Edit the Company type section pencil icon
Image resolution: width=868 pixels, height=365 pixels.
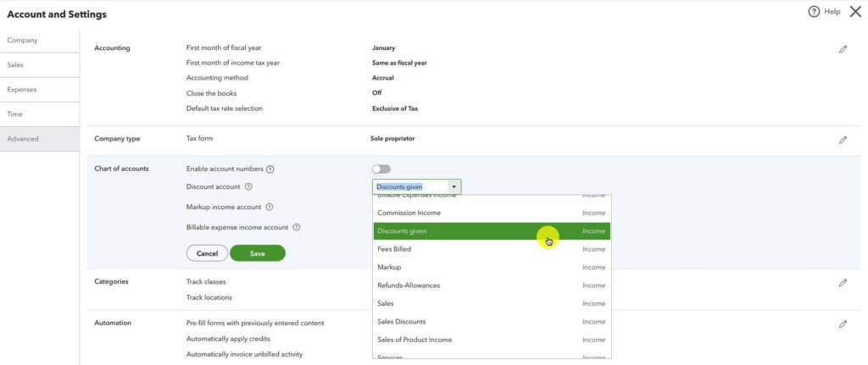[x=843, y=140]
